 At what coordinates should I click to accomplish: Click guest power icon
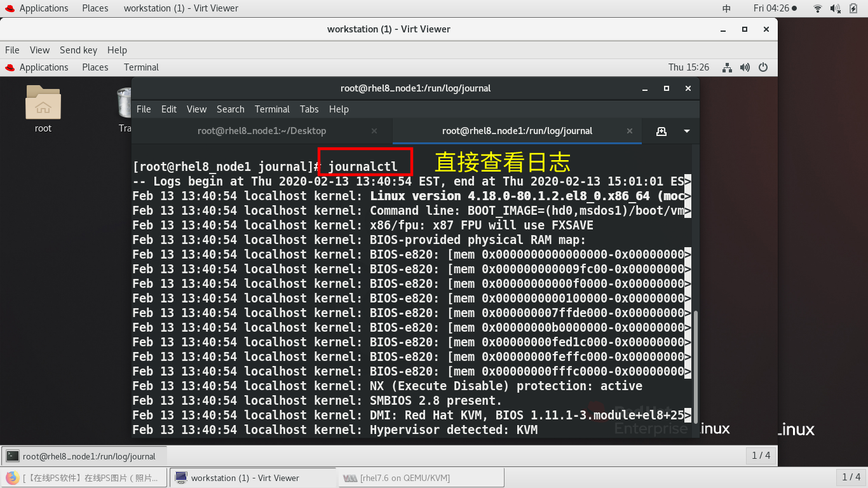tap(763, 67)
